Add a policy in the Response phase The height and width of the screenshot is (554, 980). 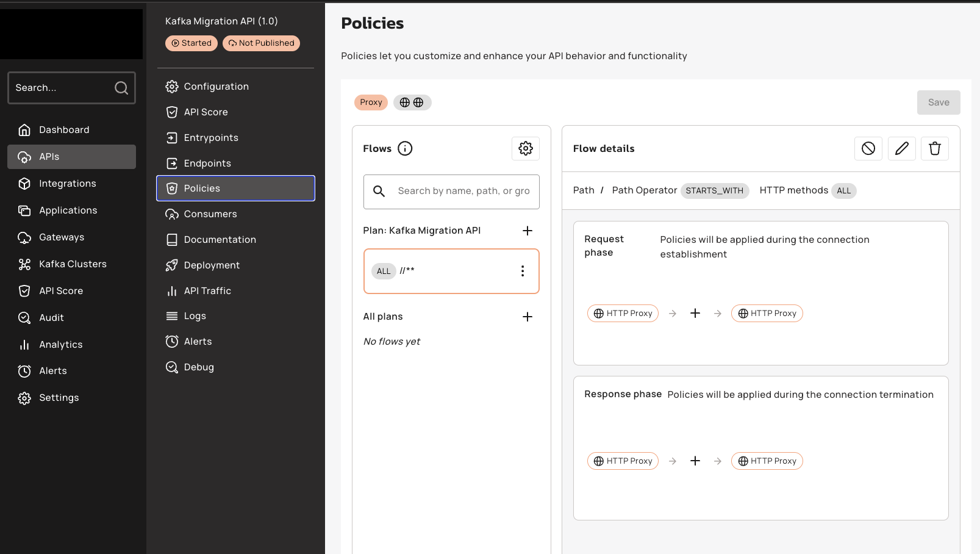(695, 461)
